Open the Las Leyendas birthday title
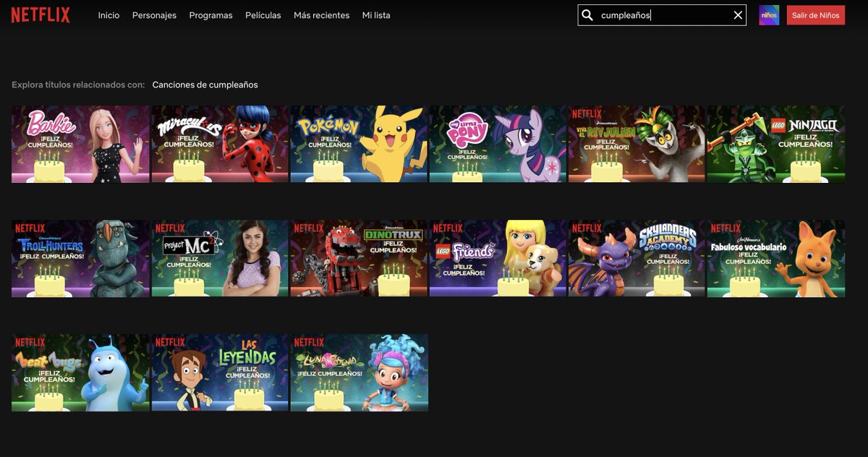The width and height of the screenshot is (868, 457). pos(220,373)
